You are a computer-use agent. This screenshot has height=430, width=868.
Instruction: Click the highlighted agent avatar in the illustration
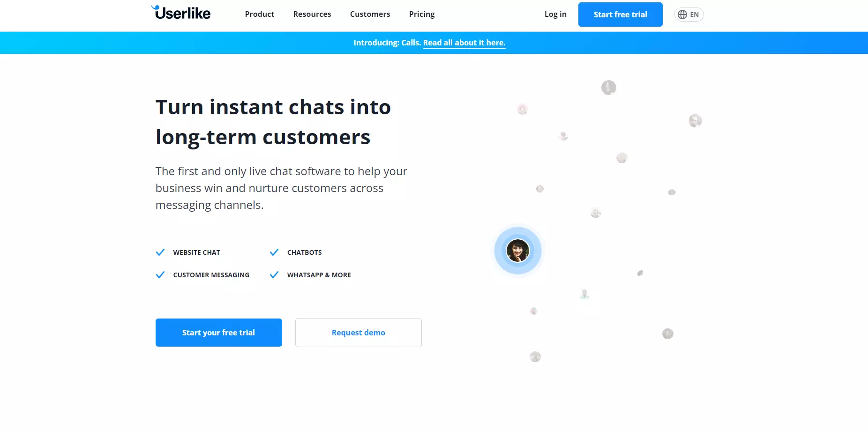517,251
